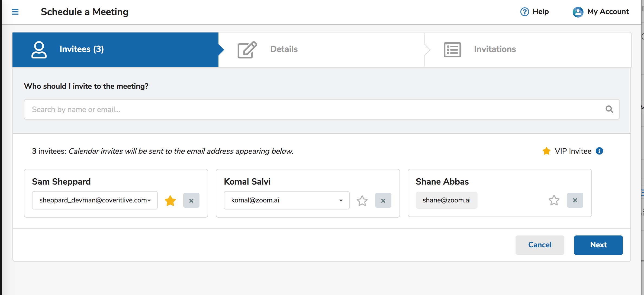Click the shane@zoom.ai email chip
Image resolution: width=644 pixels, height=295 pixels.
click(x=446, y=200)
